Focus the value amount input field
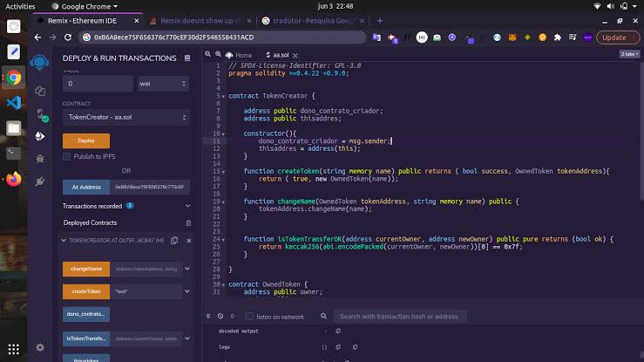This screenshot has width=644, height=362. (98, 84)
